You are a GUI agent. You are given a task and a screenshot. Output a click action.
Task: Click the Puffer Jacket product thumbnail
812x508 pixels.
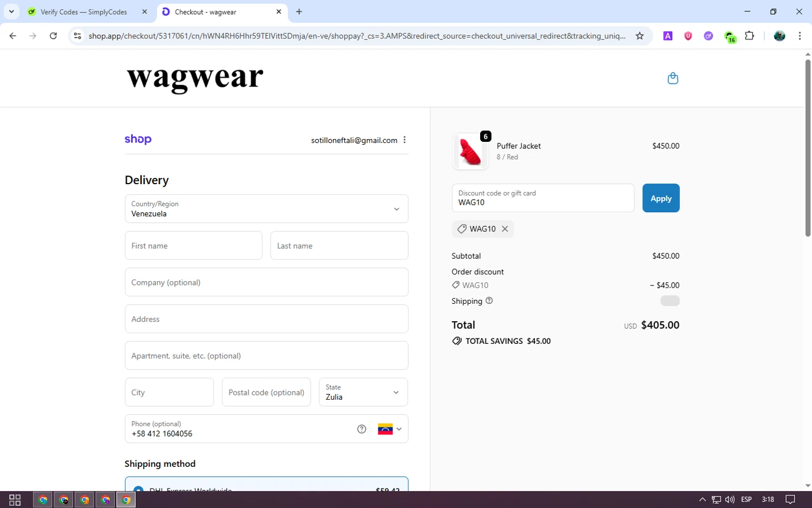point(470,152)
